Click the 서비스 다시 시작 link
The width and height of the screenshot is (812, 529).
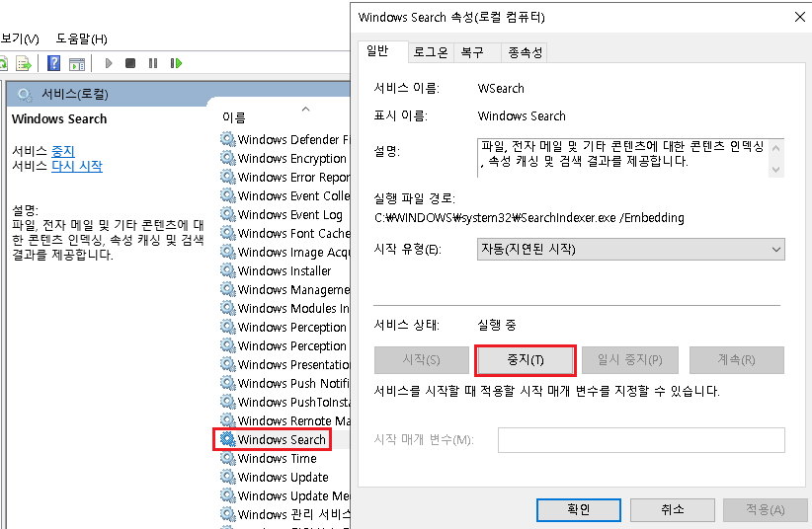[x=77, y=166]
